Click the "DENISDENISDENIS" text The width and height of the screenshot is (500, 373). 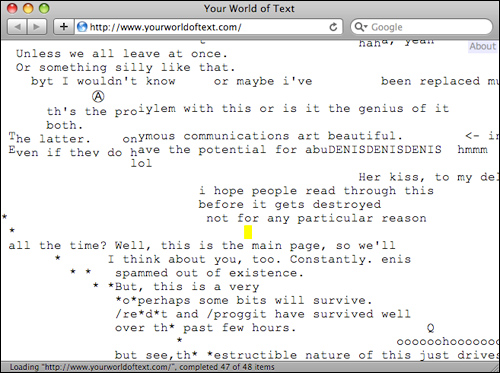click(385, 149)
